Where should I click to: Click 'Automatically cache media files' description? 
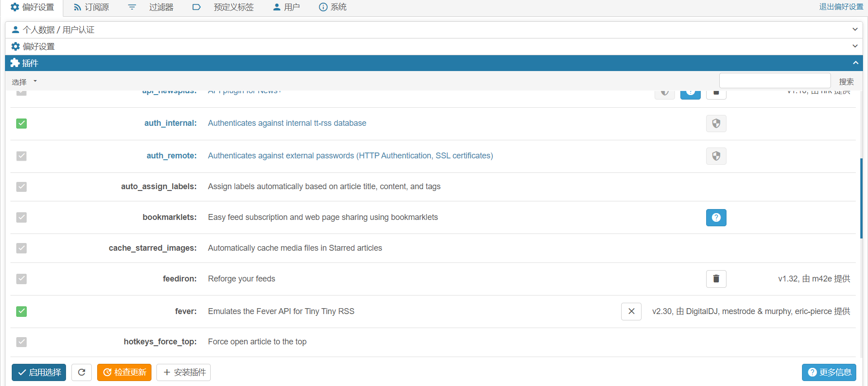point(295,248)
